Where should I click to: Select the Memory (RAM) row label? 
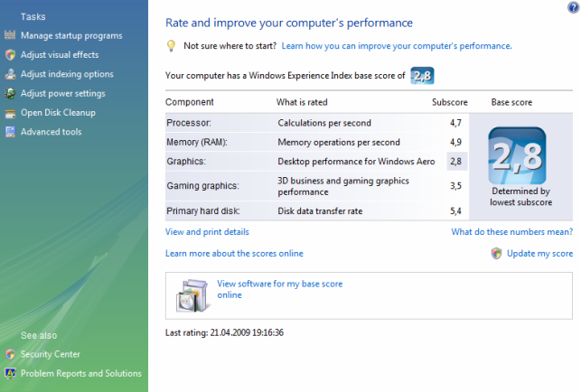click(x=197, y=143)
